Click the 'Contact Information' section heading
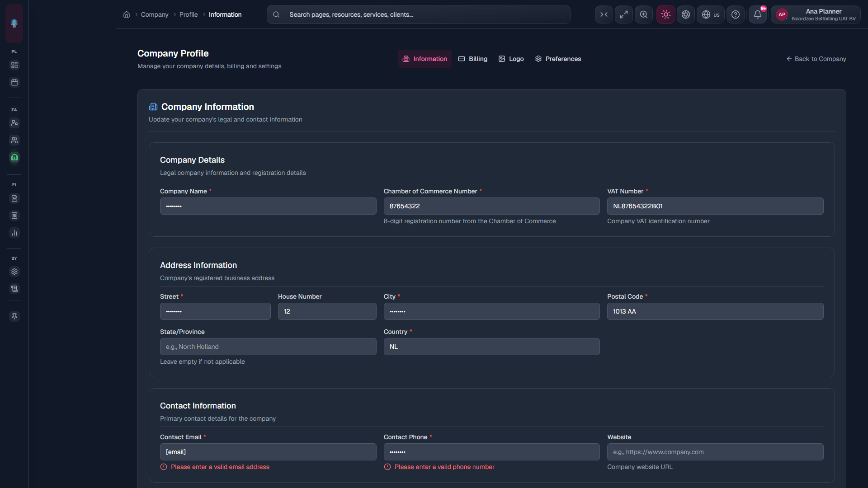Image resolution: width=868 pixels, height=488 pixels. (x=198, y=406)
